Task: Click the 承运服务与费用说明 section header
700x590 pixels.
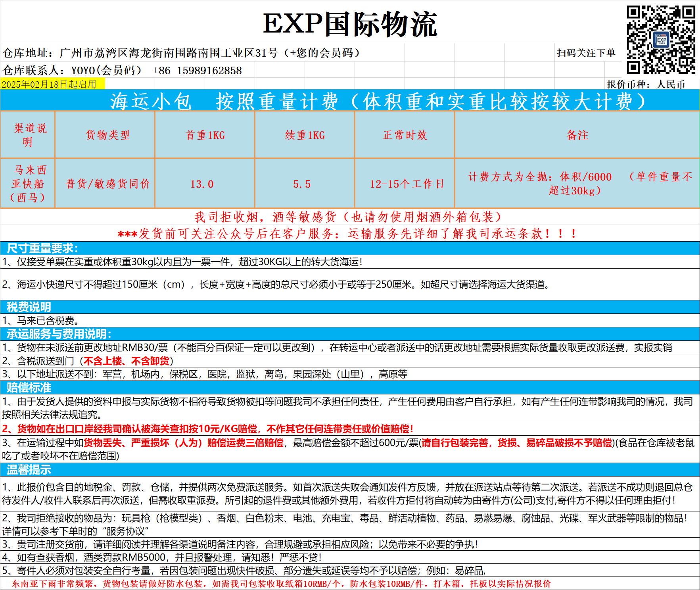Action: pos(350,334)
